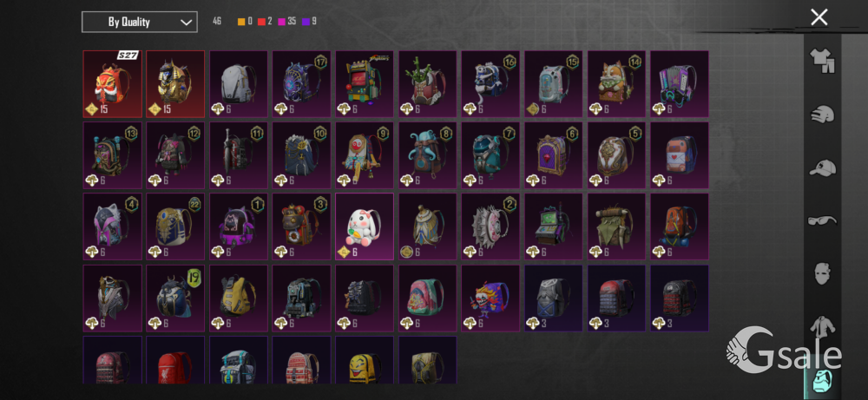Select the golden pharaoh backpack
The width and height of the screenshot is (868, 400).
[x=175, y=84]
